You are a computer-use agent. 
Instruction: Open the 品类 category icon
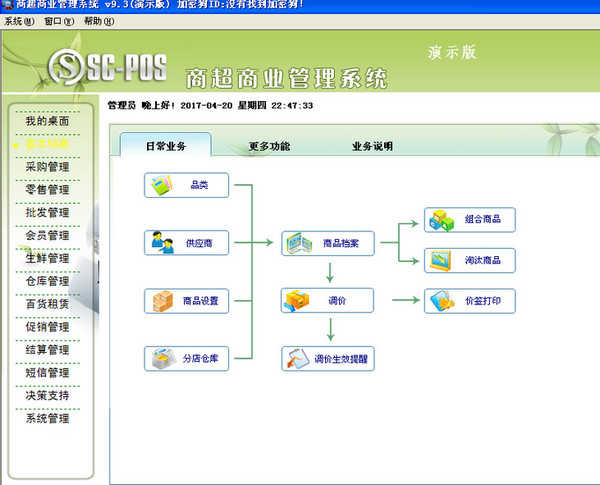pyautogui.click(x=161, y=185)
